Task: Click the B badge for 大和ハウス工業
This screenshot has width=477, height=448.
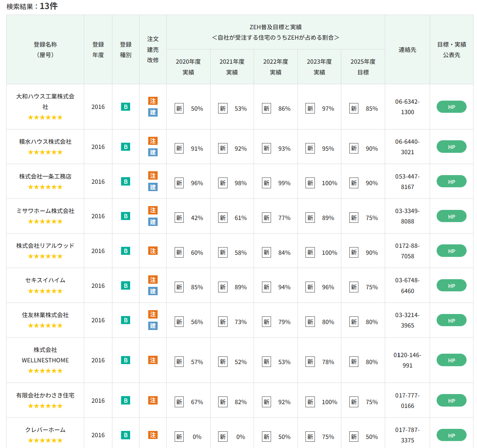Action: click(x=126, y=107)
